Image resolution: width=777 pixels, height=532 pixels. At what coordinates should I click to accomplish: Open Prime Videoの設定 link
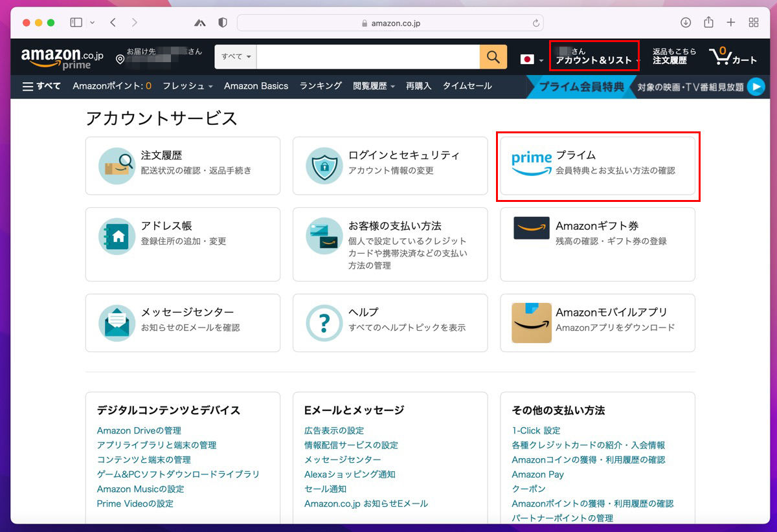point(135,504)
